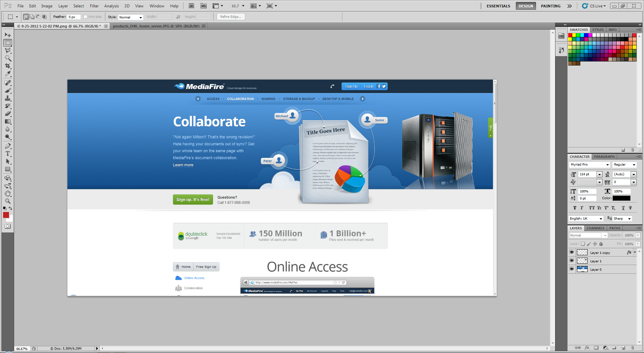Switch to the Paragraph tab
Viewport: 644px width, 353px height.
pyautogui.click(x=604, y=157)
